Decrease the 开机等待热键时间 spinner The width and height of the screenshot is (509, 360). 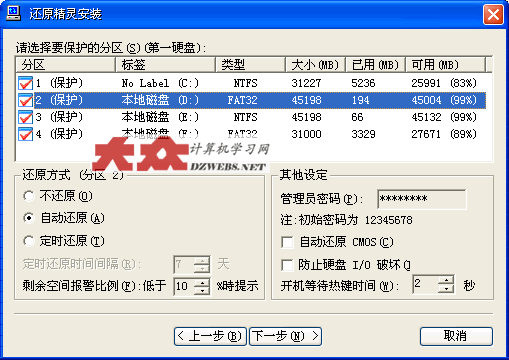446,289
